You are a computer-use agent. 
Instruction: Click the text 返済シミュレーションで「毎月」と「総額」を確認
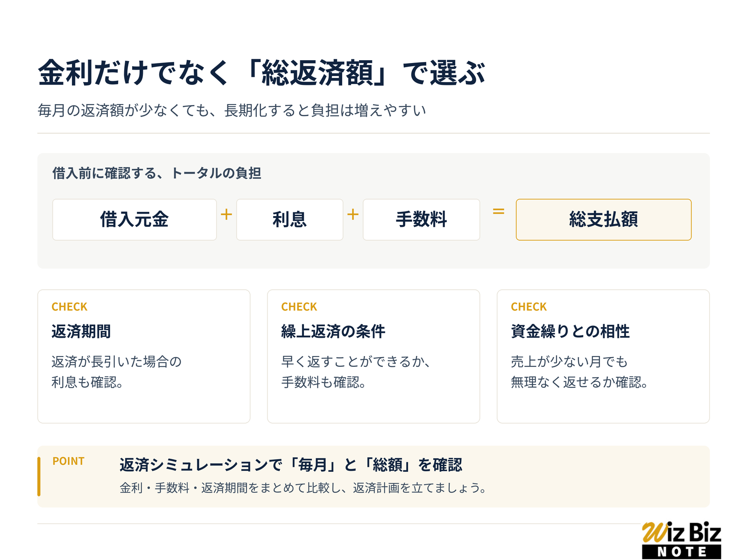[291, 465]
